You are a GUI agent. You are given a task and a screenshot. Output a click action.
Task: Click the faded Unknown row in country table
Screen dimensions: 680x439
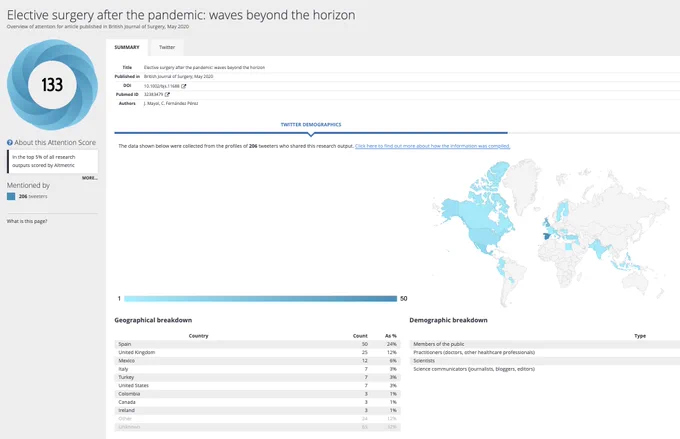click(x=258, y=427)
